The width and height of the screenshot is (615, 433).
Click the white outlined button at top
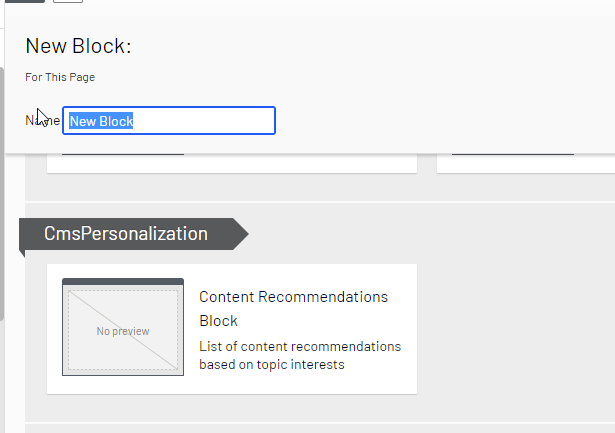(68, 1)
